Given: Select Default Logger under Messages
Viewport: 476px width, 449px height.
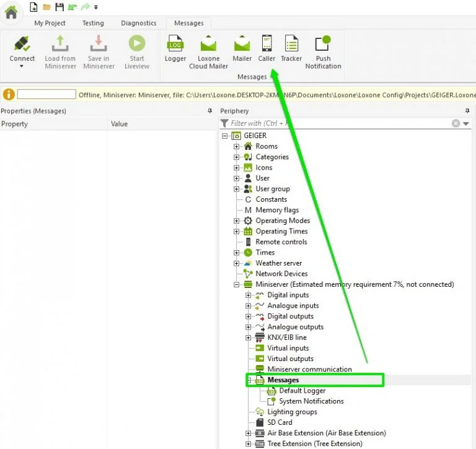Looking at the screenshot, I should 302,390.
